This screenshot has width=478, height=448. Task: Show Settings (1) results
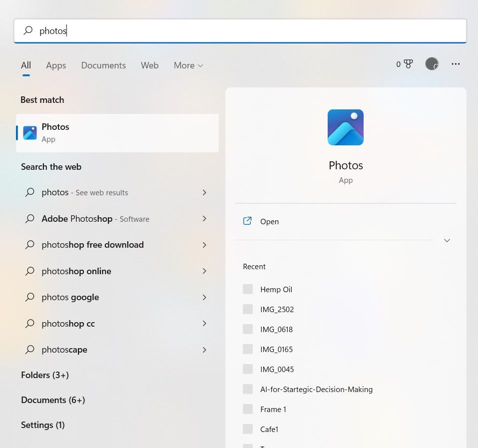42,425
